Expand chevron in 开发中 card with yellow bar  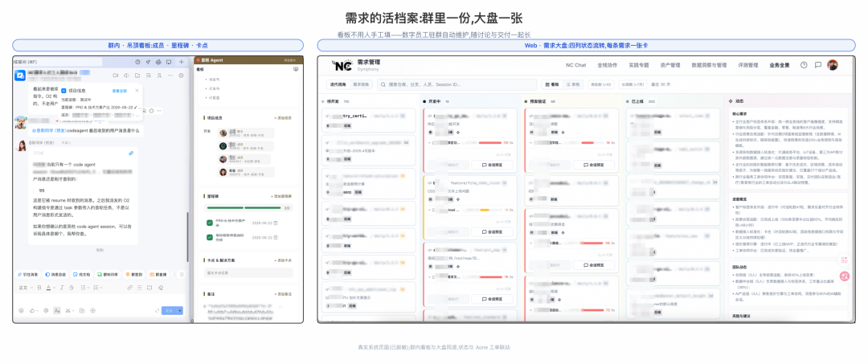click(429, 211)
